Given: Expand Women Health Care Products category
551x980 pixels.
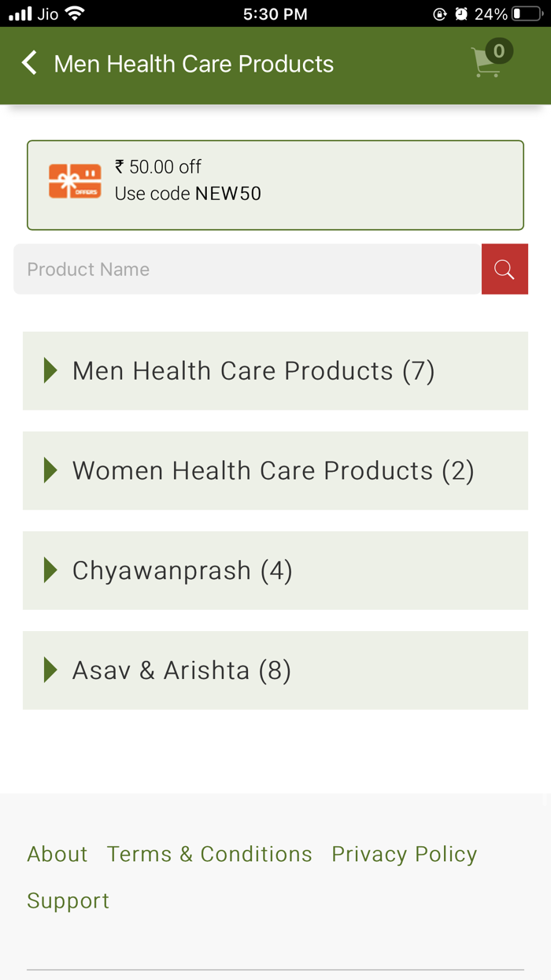Looking at the screenshot, I should pos(272,470).
